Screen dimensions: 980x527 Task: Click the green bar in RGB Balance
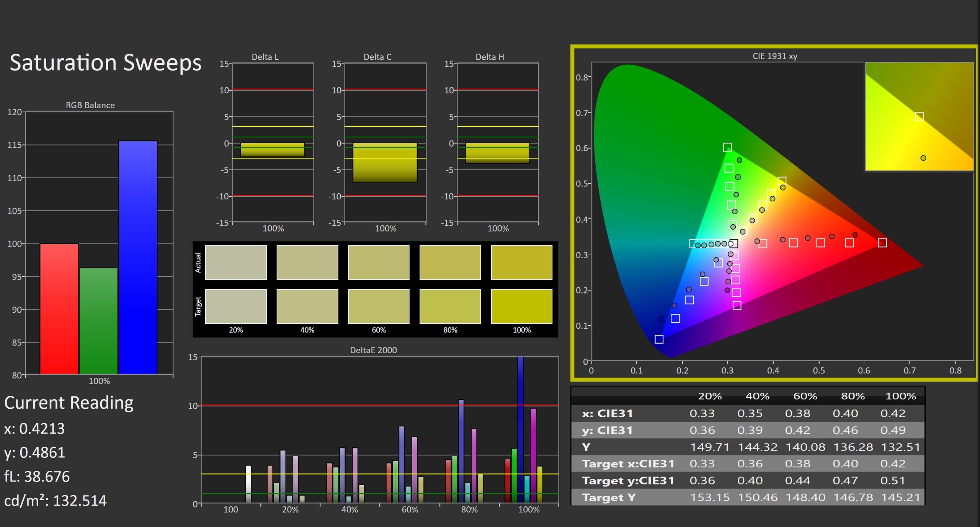point(99,321)
